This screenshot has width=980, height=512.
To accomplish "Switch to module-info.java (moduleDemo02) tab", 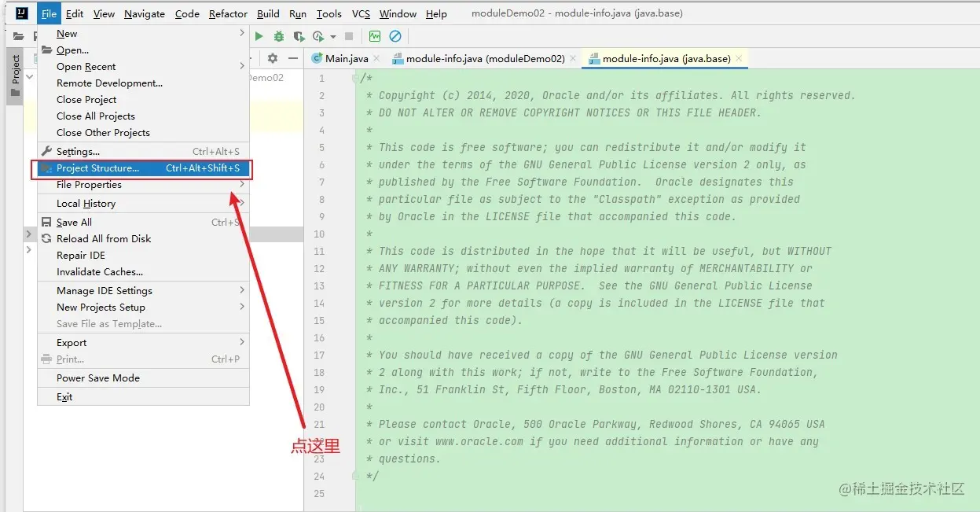I will point(485,59).
